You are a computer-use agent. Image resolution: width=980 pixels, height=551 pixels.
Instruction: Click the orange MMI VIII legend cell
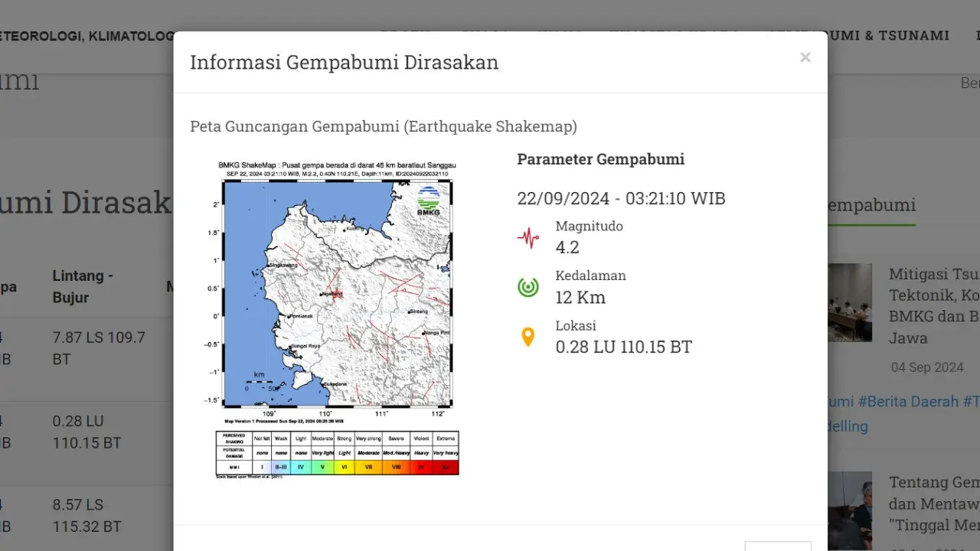(x=396, y=466)
